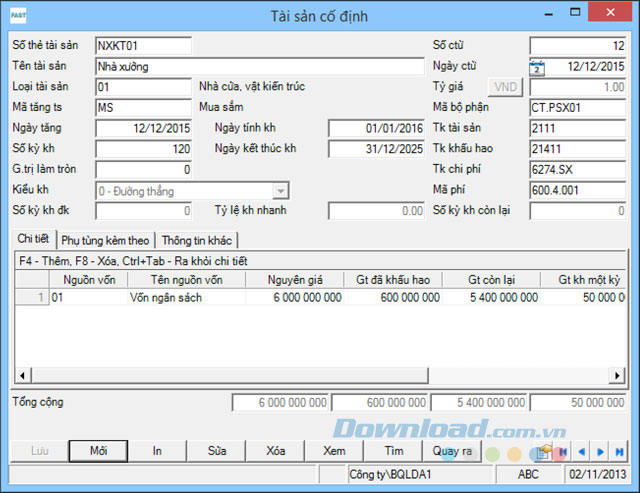Click the Tên tài sản field 'Nhà xưởng'
The width and height of the screenshot is (640, 493).
pos(260,67)
